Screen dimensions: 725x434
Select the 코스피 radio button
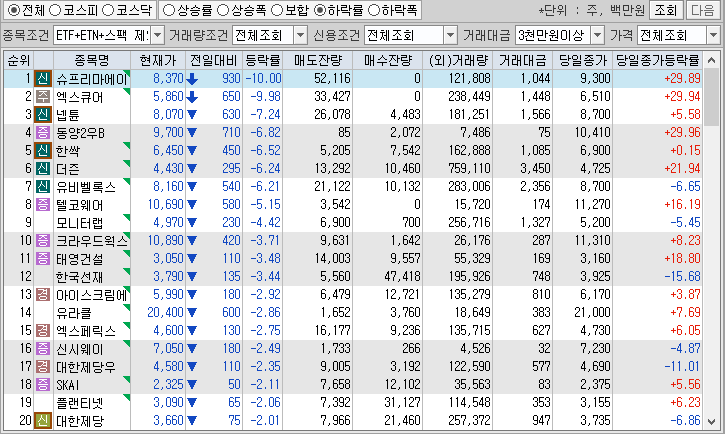pos(55,10)
